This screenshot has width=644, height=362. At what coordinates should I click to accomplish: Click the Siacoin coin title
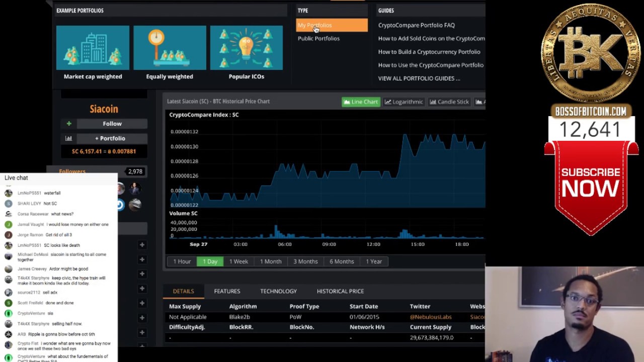coord(104,109)
